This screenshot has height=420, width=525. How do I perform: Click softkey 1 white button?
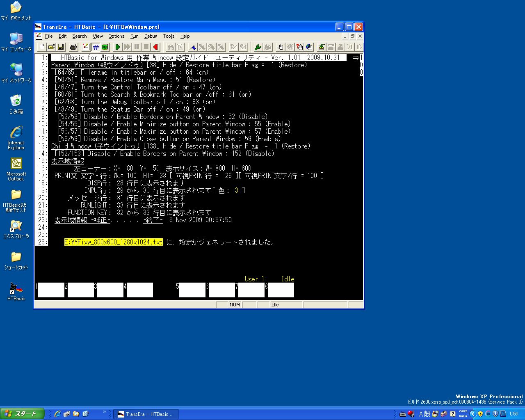[x=51, y=290]
